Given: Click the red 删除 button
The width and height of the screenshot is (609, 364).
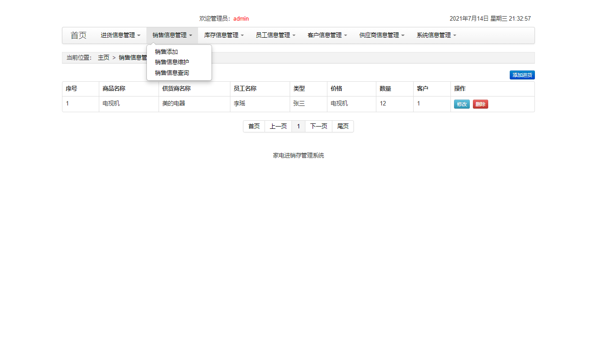Looking at the screenshot, I should pyautogui.click(x=480, y=104).
